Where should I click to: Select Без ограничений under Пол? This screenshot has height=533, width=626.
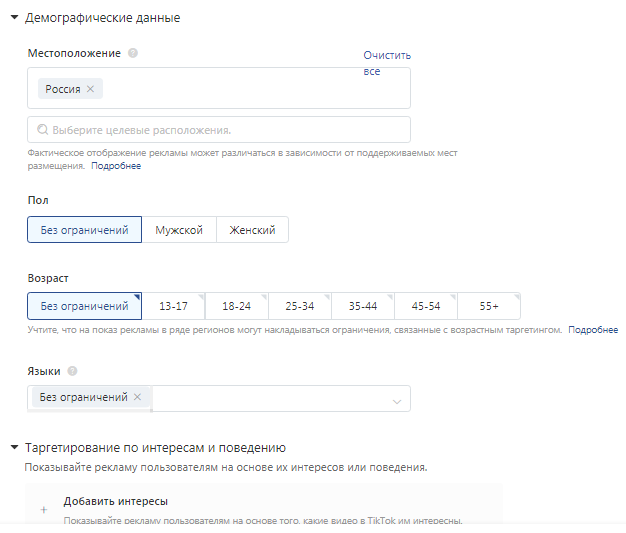tap(85, 230)
